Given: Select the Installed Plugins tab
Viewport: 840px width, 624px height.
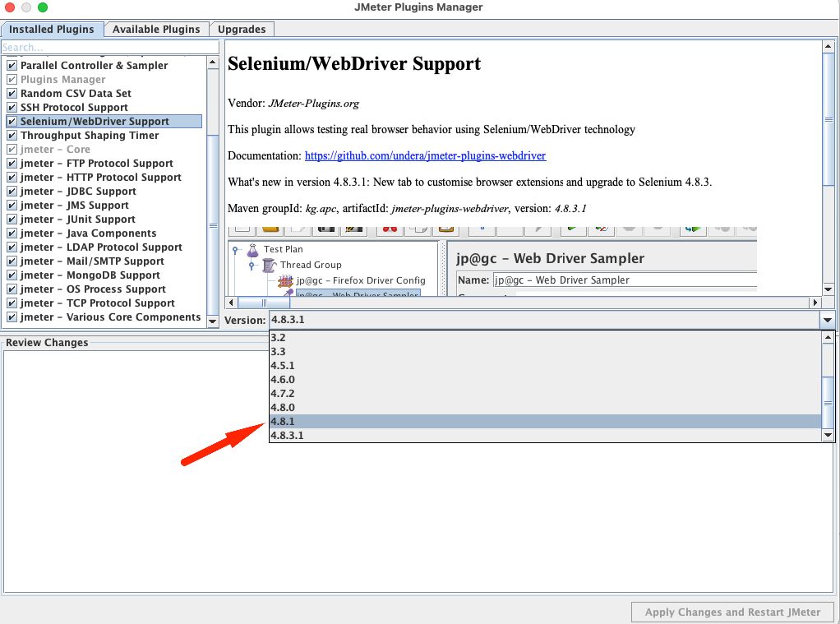Looking at the screenshot, I should click(52, 29).
